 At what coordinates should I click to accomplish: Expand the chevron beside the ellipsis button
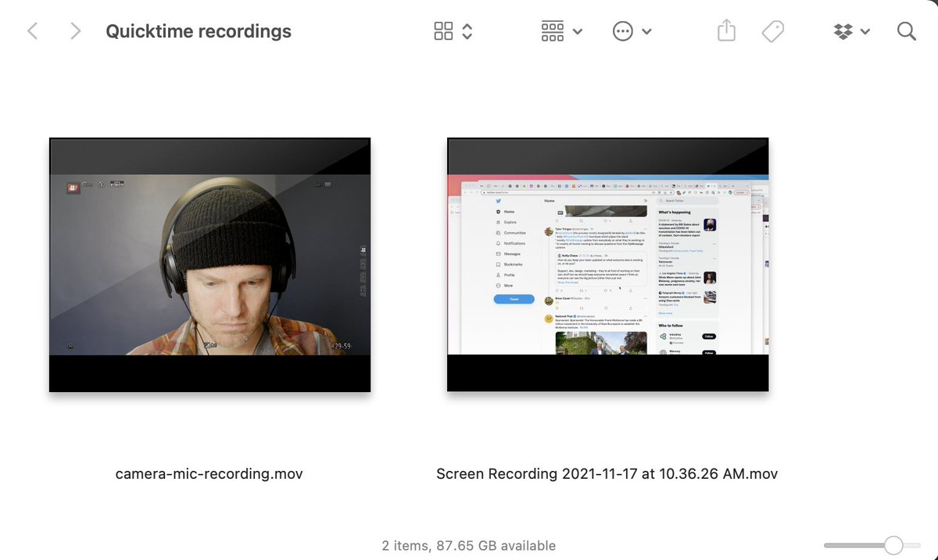point(647,32)
